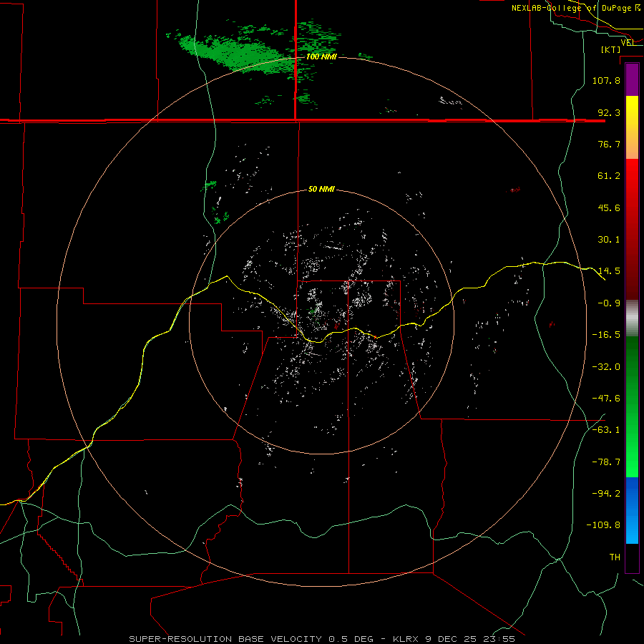Select the 30.1 scale value
This screenshot has height=644, width=644.
click(609, 240)
